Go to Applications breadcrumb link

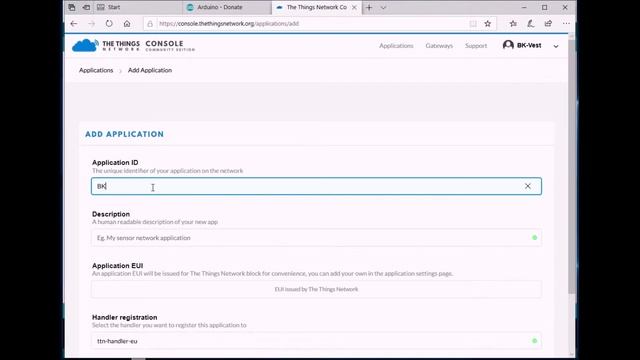point(96,70)
